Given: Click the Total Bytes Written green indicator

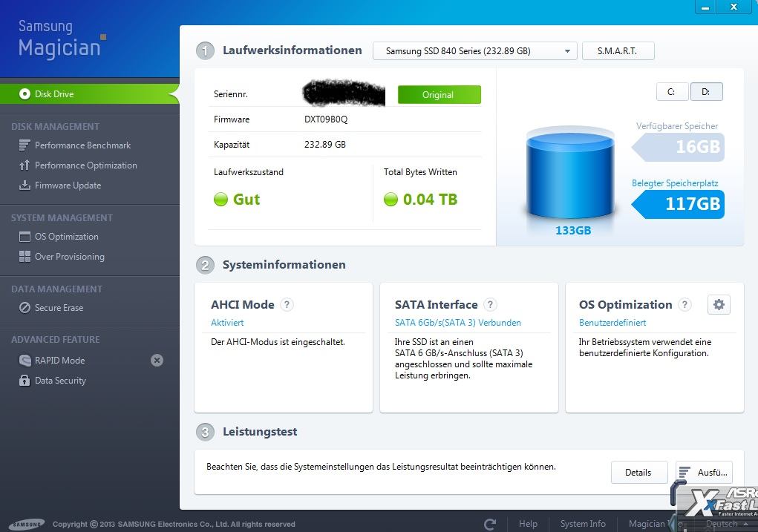Looking at the screenshot, I should (x=391, y=199).
